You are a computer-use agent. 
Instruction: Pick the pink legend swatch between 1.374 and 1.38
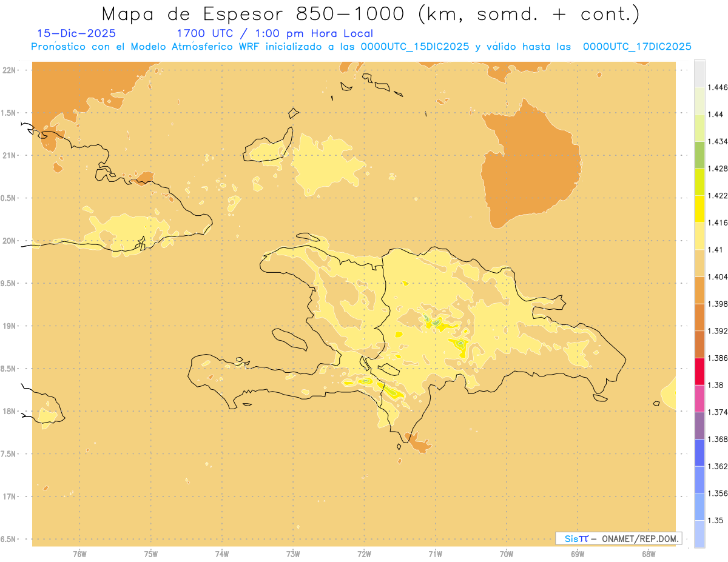coord(699,398)
